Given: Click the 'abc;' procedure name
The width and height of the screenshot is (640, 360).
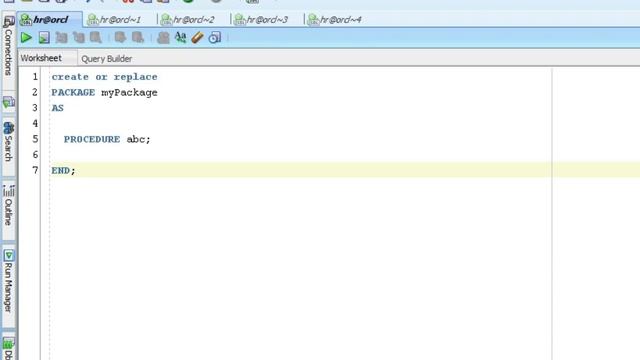Looking at the screenshot, I should point(138,139).
